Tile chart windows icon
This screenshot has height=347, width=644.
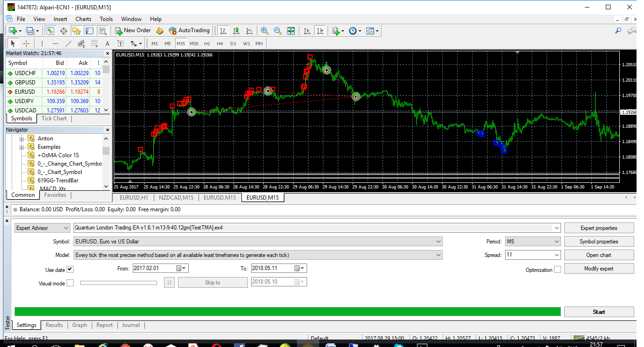click(x=291, y=31)
